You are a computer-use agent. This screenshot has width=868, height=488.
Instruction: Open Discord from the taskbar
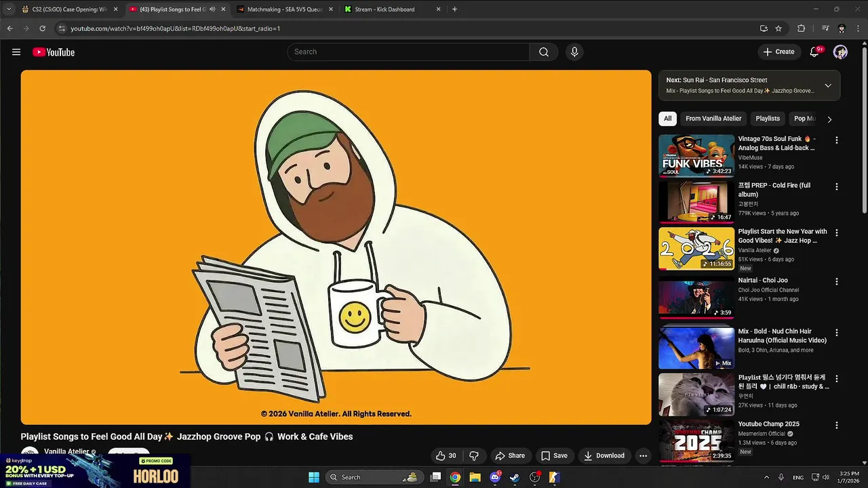(495, 477)
